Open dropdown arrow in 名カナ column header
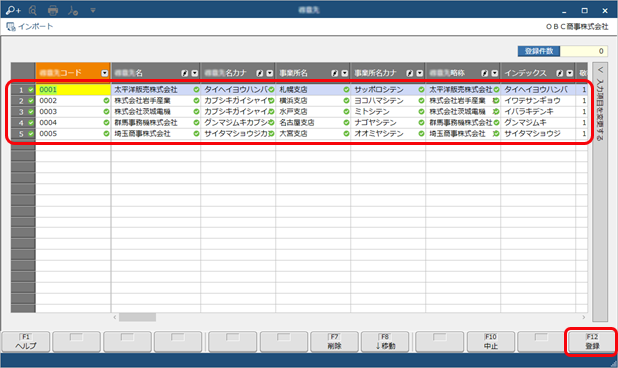618x368 pixels. [270, 73]
